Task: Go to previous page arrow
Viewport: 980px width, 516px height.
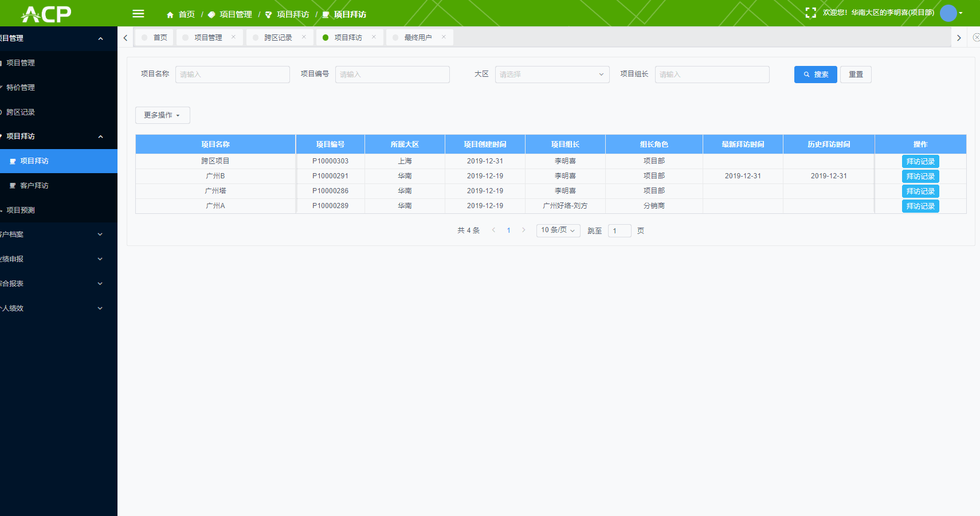Action: tap(493, 230)
